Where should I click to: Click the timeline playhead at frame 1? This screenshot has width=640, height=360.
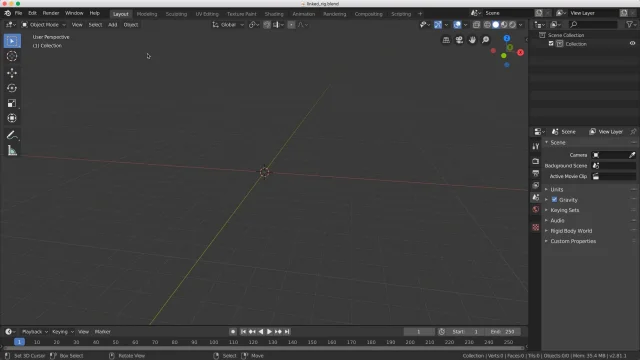19,342
